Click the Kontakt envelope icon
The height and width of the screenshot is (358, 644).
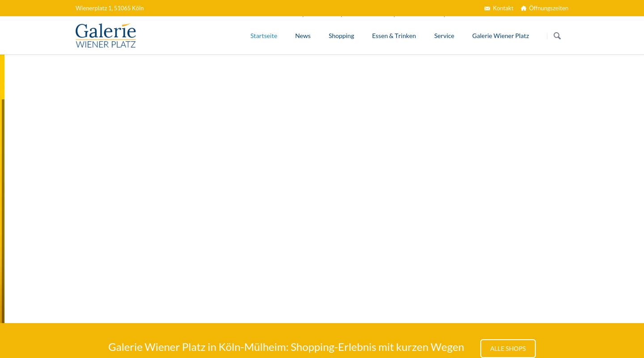point(487,8)
